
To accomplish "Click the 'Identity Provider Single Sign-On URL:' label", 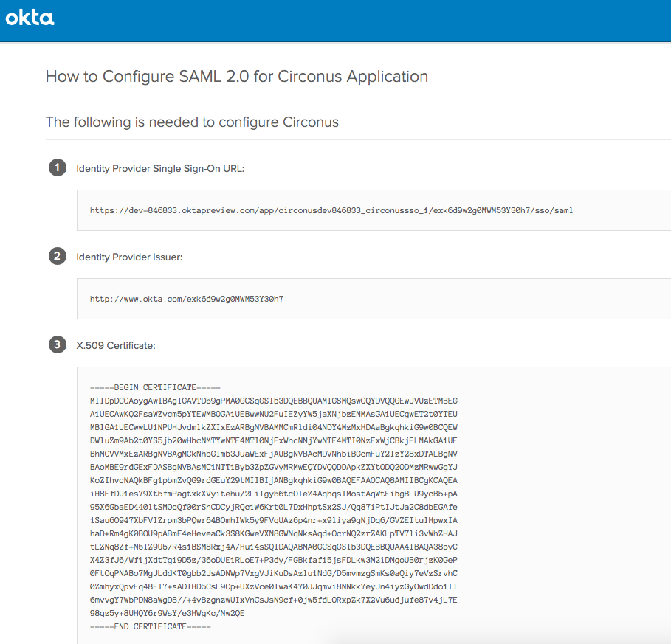I will click(160, 168).
